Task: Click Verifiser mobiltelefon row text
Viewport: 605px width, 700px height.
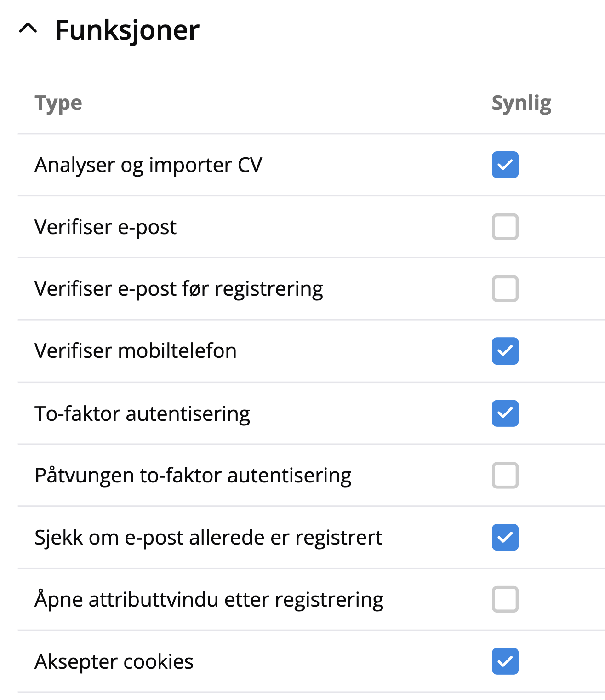Action: tap(135, 351)
